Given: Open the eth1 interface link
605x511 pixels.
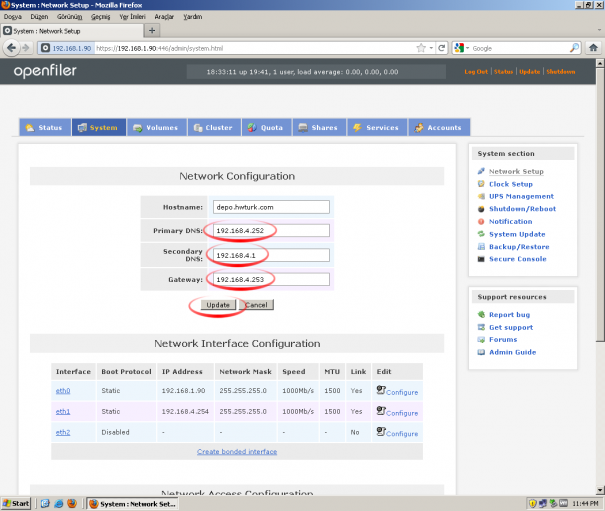Looking at the screenshot, I should (63, 411).
